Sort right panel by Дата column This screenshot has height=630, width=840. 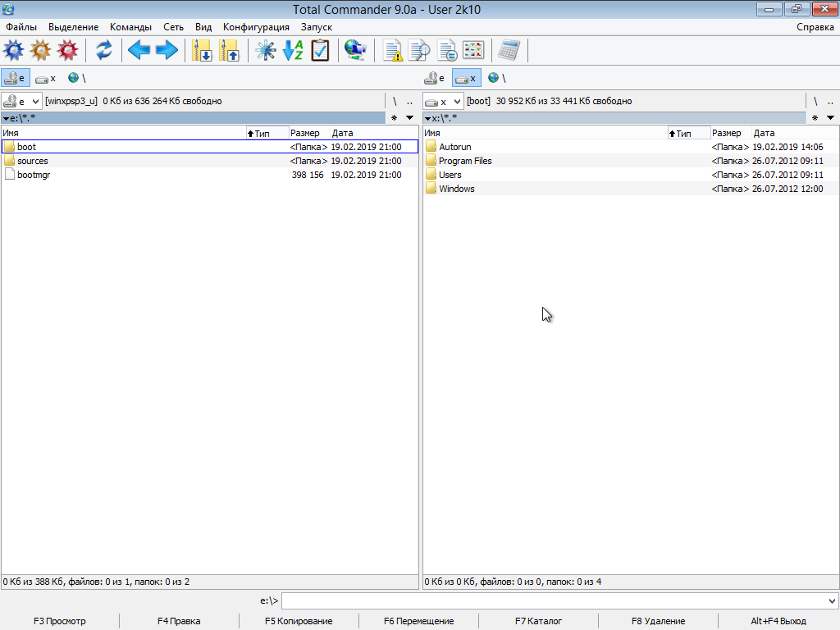click(x=795, y=133)
